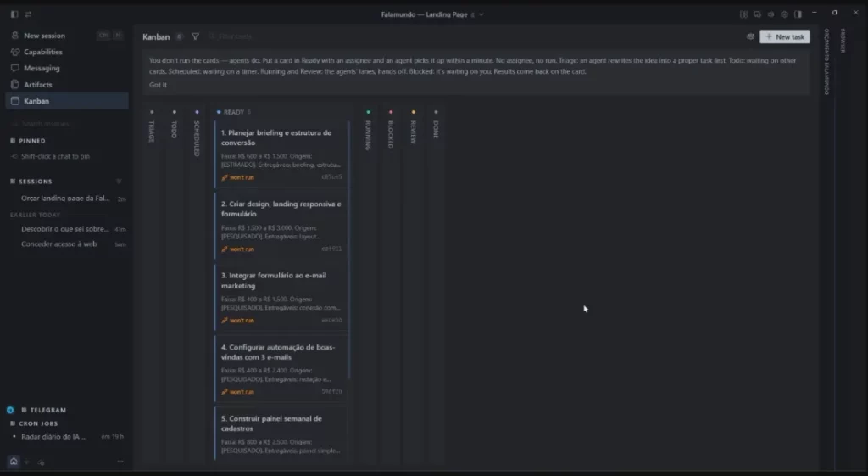Click the Shift-click a chat to pin hint
Viewport: 868px width, 476px height.
click(x=55, y=156)
